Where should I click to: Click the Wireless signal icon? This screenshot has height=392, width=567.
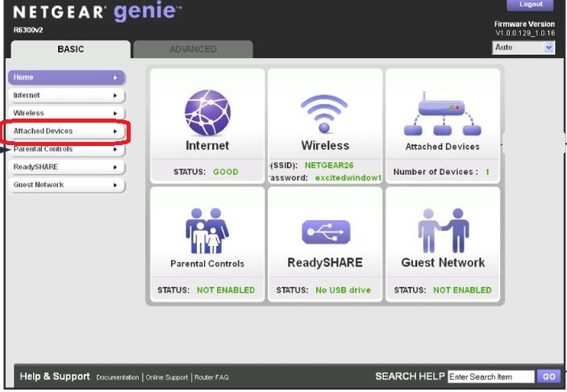click(x=324, y=114)
